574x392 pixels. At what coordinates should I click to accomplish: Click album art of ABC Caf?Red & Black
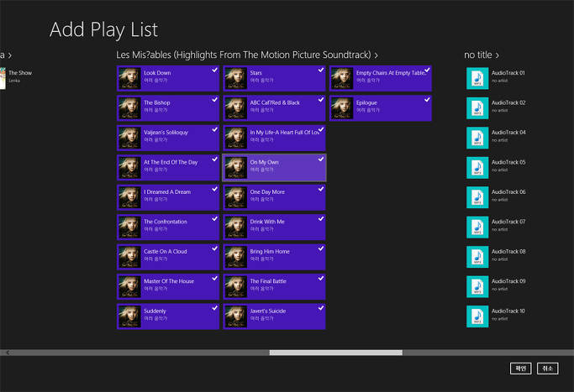coord(235,108)
